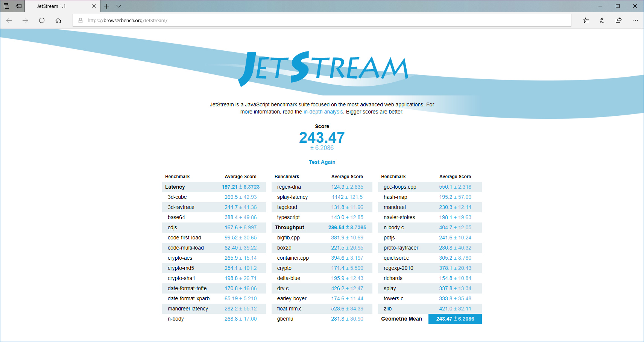
Task: Select the JetStream 1.1 tab
Action: [x=62, y=6]
